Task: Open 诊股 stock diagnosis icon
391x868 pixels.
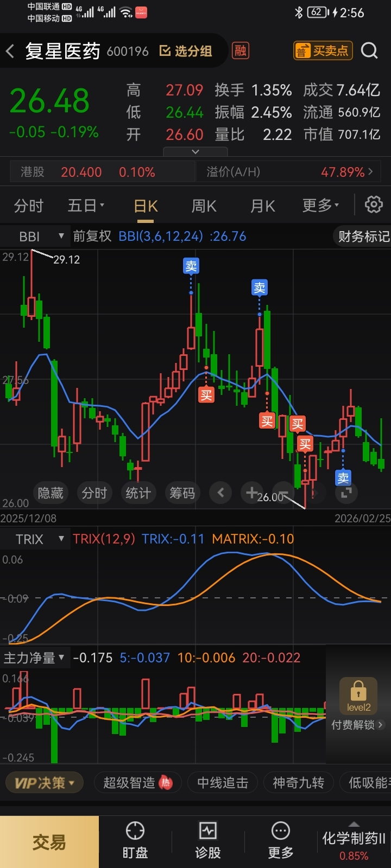Action: (208, 841)
